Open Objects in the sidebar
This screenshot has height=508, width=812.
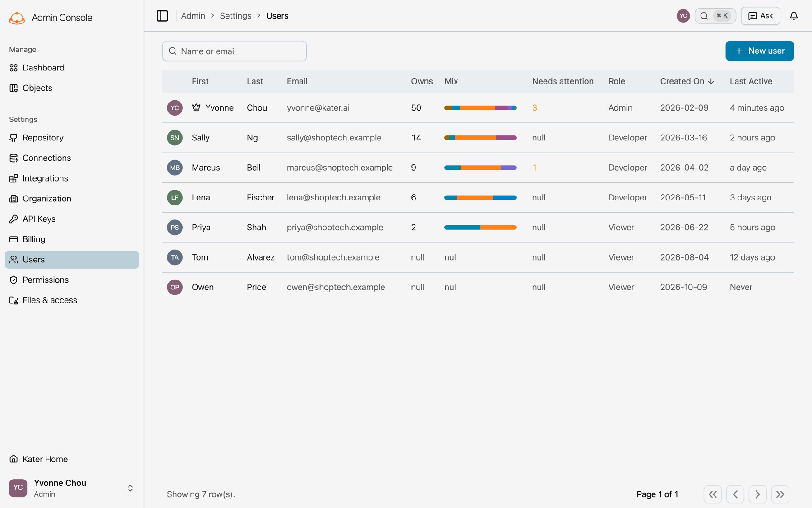pyautogui.click(x=72, y=88)
